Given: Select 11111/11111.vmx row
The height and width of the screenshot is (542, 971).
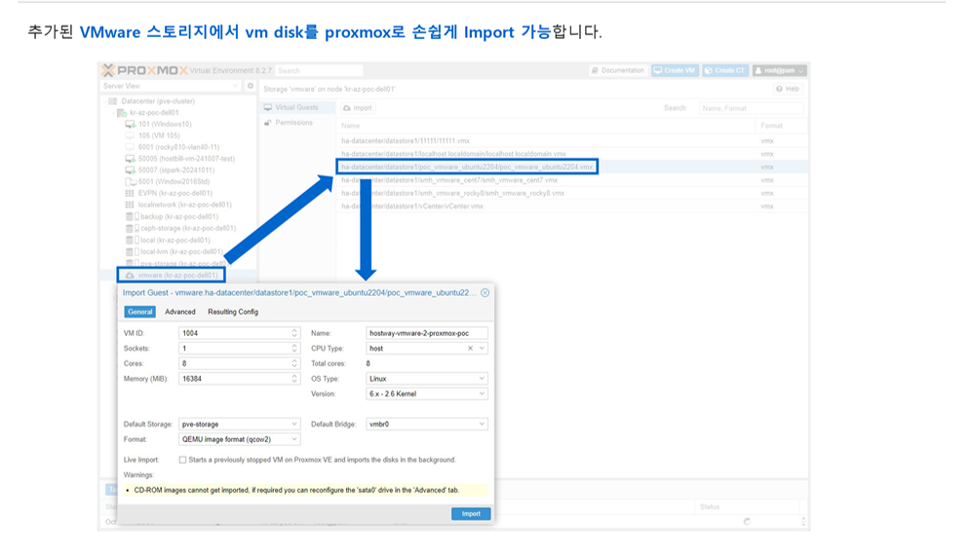Looking at the screenshot, I should (572, 141).
